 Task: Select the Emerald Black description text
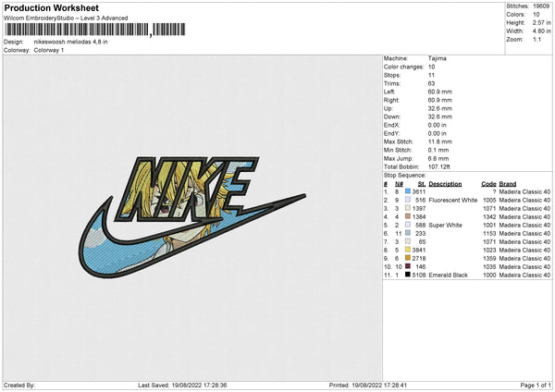pyautogui.click(x=448, y=275)
